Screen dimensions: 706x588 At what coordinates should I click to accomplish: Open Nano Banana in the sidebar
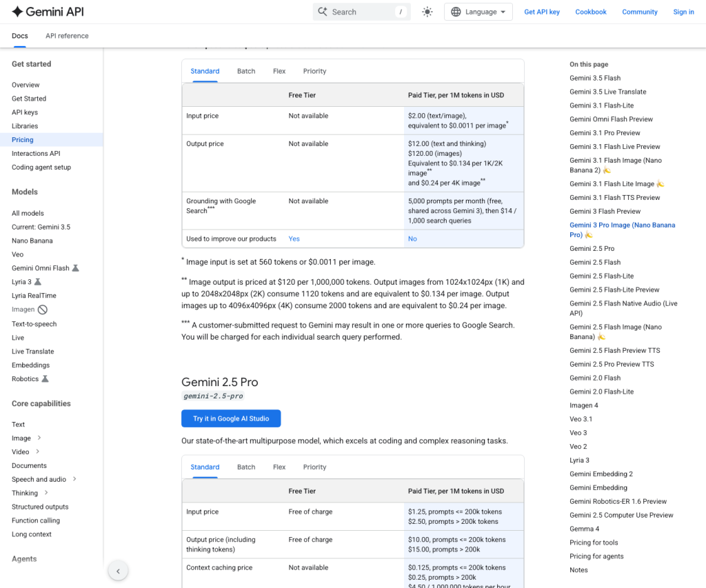[x=32, y=241]
